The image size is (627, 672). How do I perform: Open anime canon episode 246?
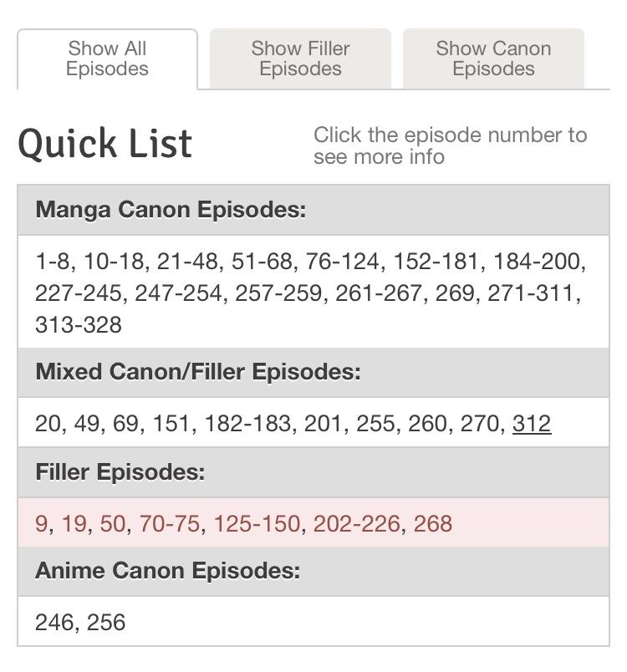(52, 623)
